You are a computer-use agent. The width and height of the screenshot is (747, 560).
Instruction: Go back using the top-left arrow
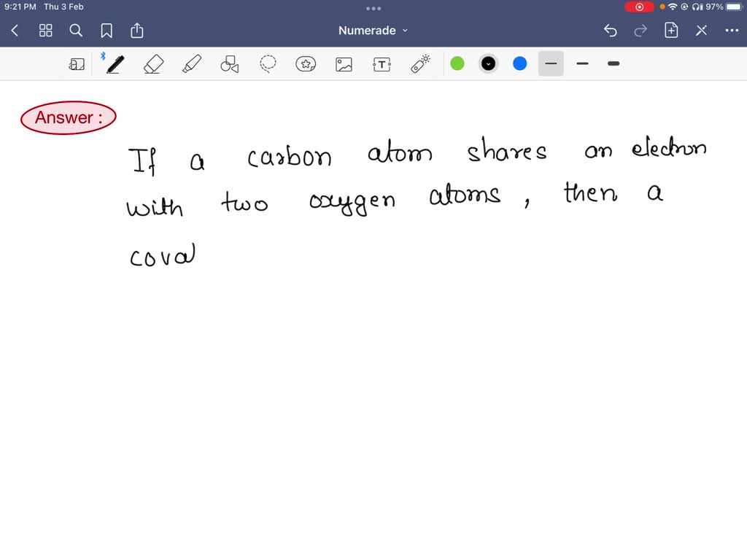tap(15, 31)
